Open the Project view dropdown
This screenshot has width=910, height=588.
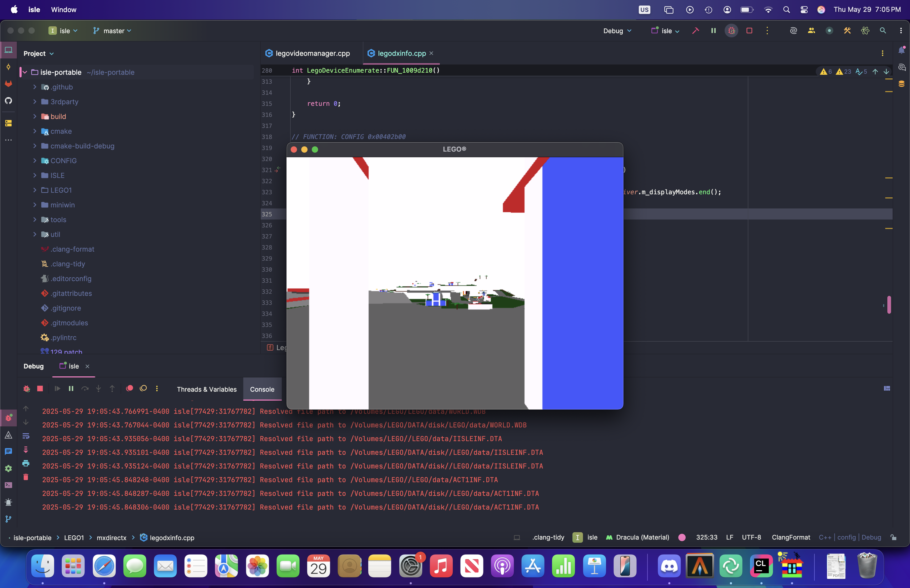38,53
